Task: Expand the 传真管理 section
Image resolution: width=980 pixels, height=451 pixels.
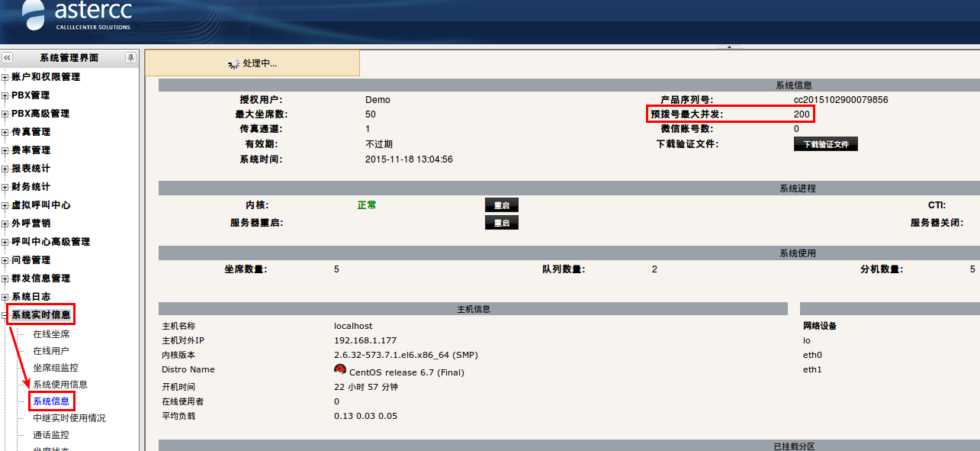Action: (x=5, y=132)
